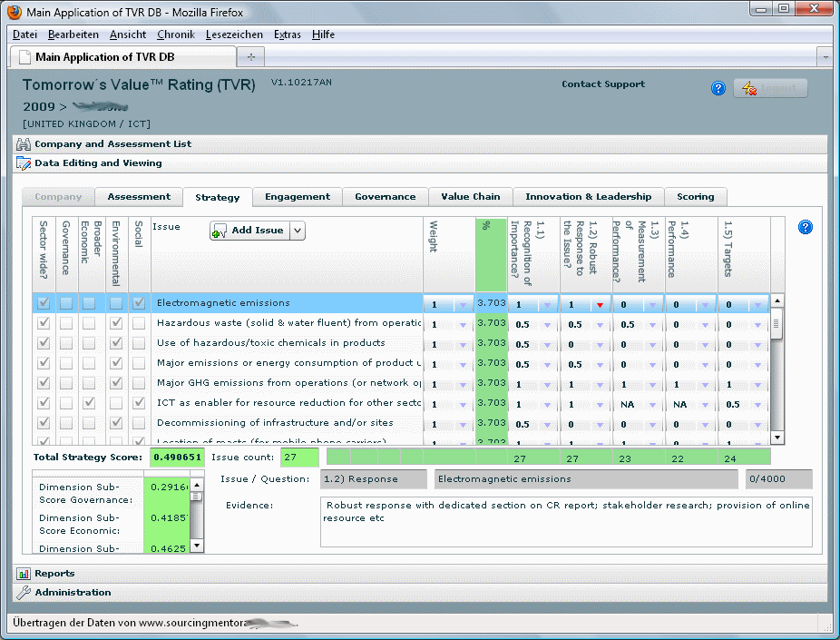Toggle Broader Economic checkbox for ICT as enabler
Image resolution: width=840 pixels, height=640 pixels.
tap(89, 403)
